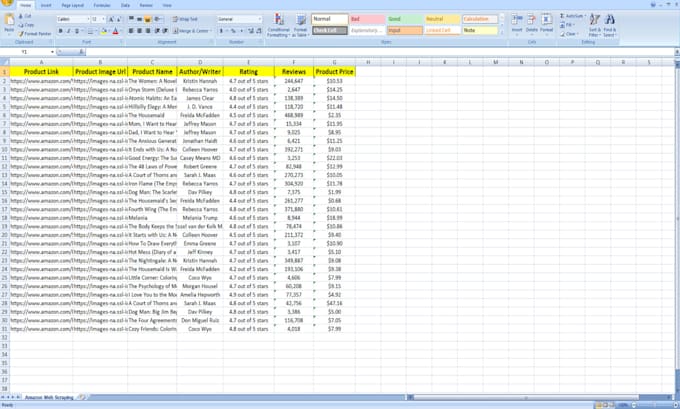Switch to the Data tab
Viewport: 680px width, 409px height.
(125, 5)
